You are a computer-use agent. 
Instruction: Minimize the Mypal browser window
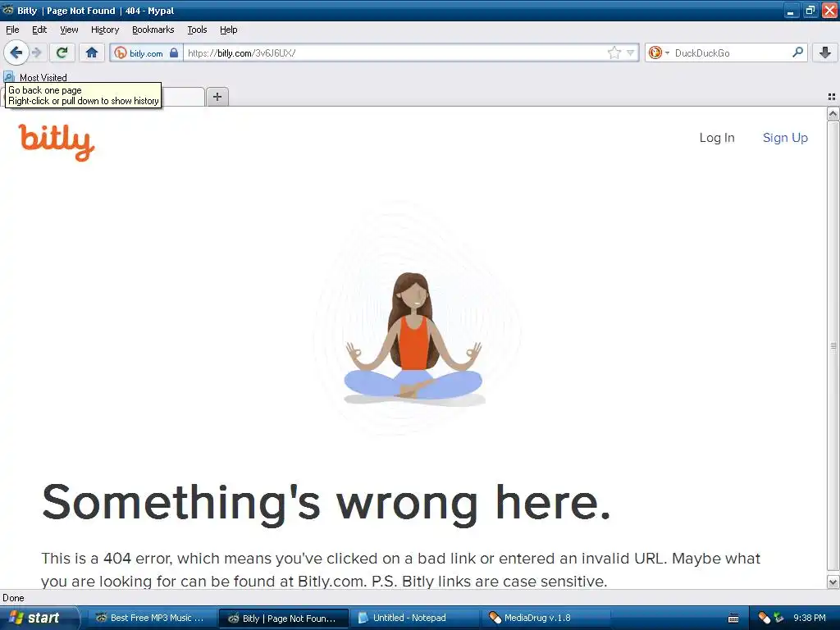coord(791,11)
